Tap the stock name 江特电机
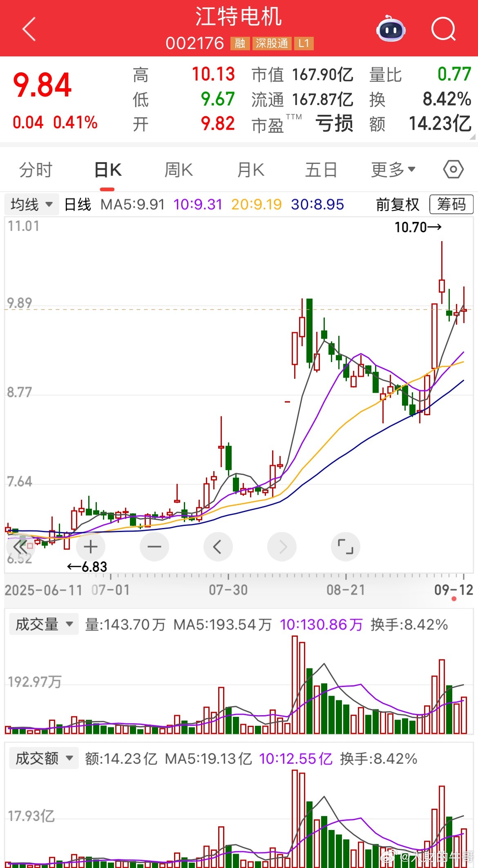 [239, 17]
